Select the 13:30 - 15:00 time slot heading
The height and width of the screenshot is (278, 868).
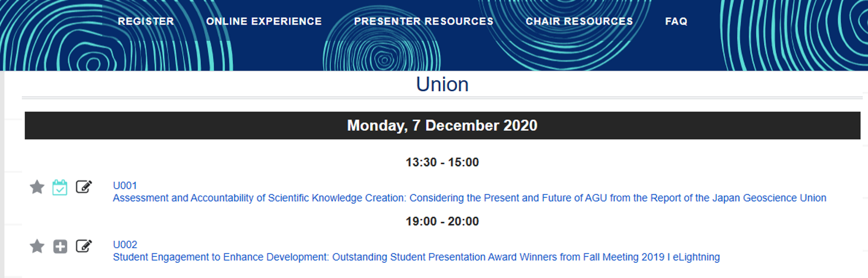click(x=442, y=162)
